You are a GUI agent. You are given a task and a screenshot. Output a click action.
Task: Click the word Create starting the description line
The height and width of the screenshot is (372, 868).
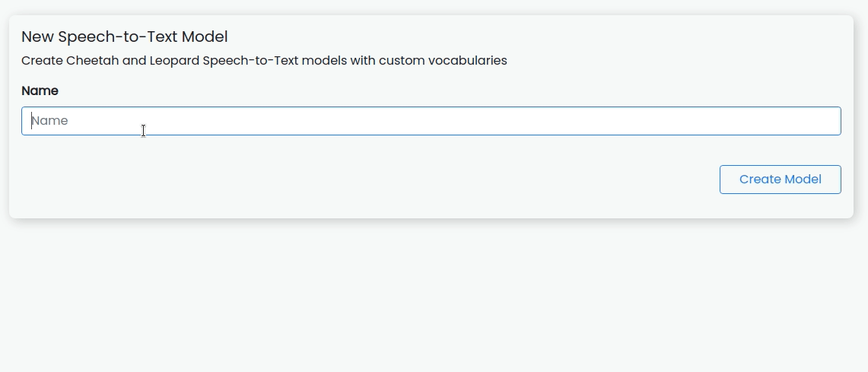click(42, 60)
